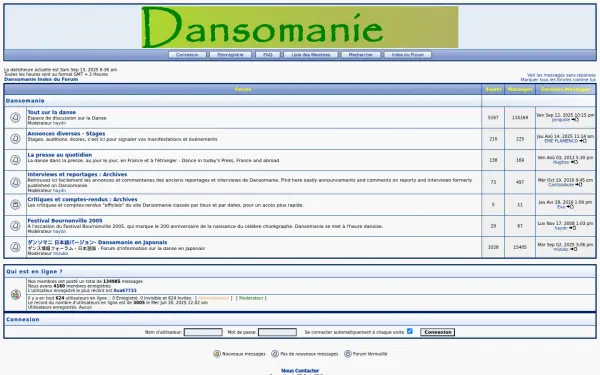600x375 pixels.
Task: Click the Administrateur legend link
Action: (x=214, y=298)
